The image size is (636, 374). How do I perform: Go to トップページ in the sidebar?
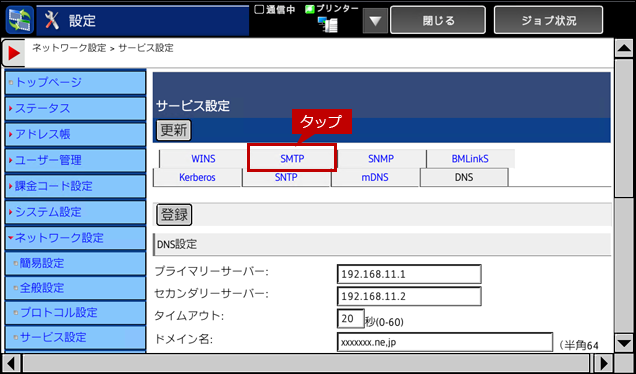click(x=75, y=82)
